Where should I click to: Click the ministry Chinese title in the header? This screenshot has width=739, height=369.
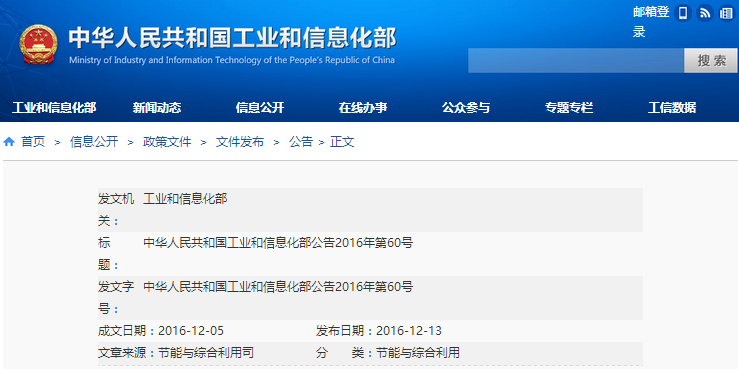[232, 39]
